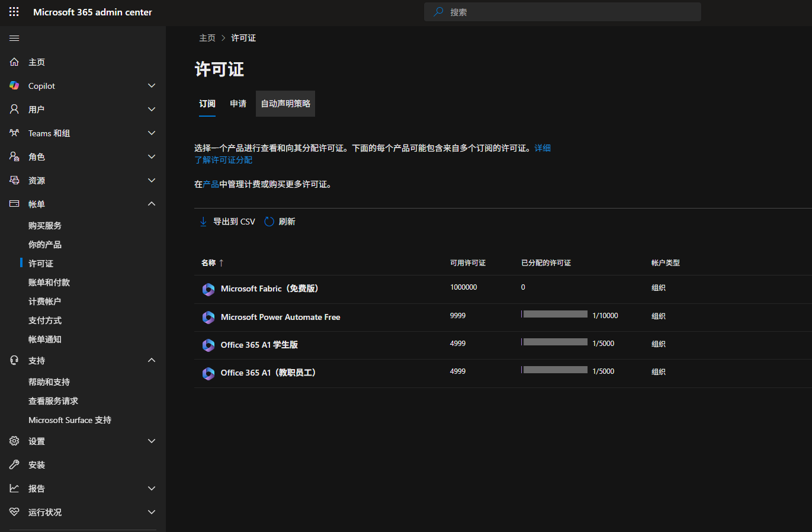812x532 pixels.
Task: Expand the 报告 section chevron
Action: [x=152, y=488]
